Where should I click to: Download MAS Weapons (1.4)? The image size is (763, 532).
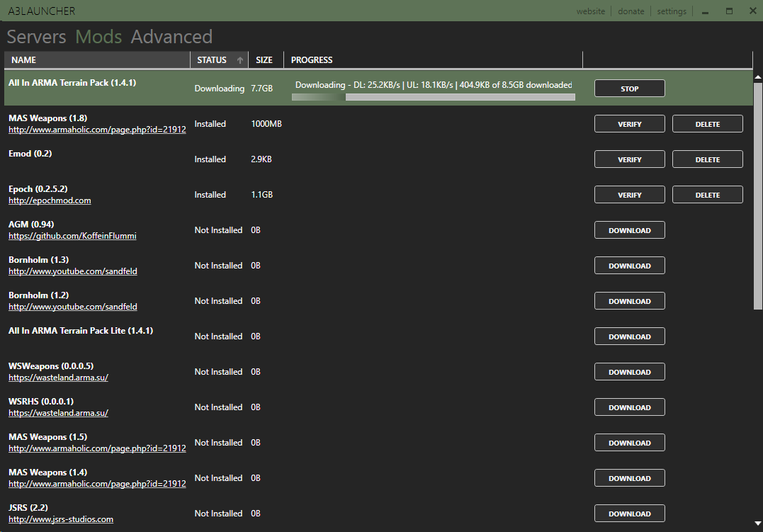(630, 478)
